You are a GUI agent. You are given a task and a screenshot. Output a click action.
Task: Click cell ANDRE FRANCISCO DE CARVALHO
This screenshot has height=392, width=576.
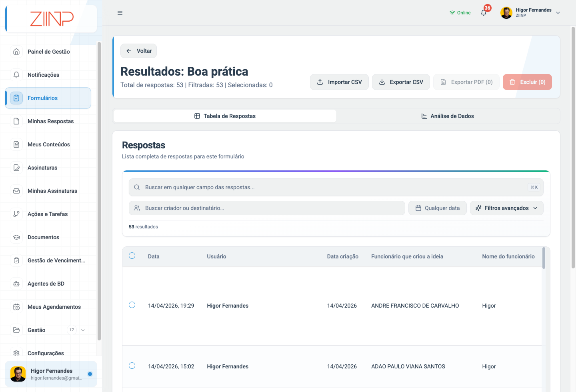(415, 306)
